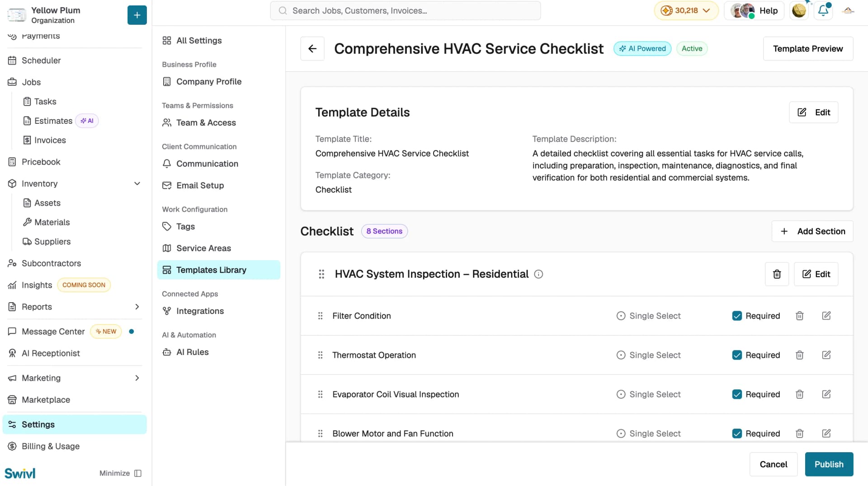Screen dimensions: 868x486
Task: Focus the Search Jobs, Customers, Invoices field
Action: [x=405, y=10]
